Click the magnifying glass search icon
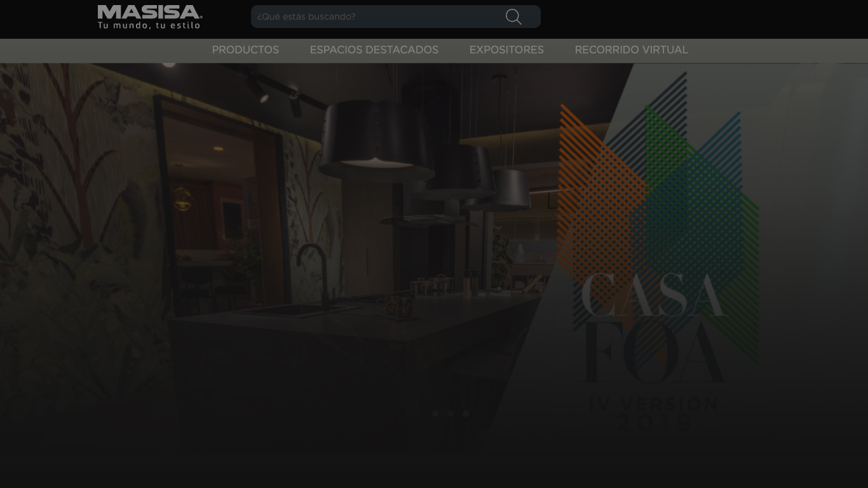The height and width of the screenshot is (488, 868). [513, 17]
